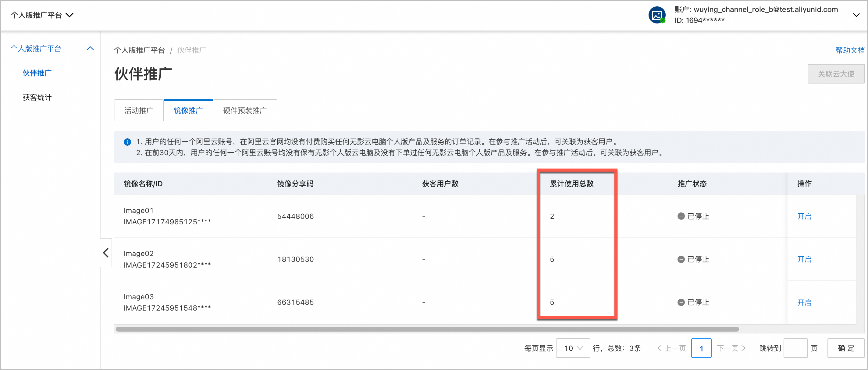Click the 跳转到 page number input

[795, 348]
